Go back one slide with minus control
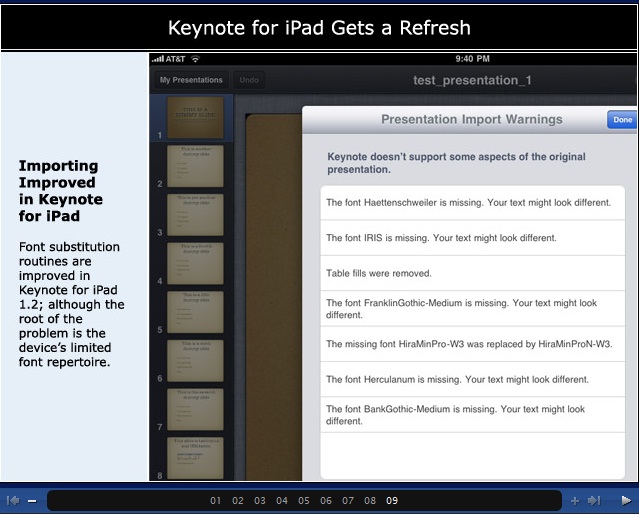The width and height of the screenshot is (639, 515). pyautogui.click(x=32, y=501)
